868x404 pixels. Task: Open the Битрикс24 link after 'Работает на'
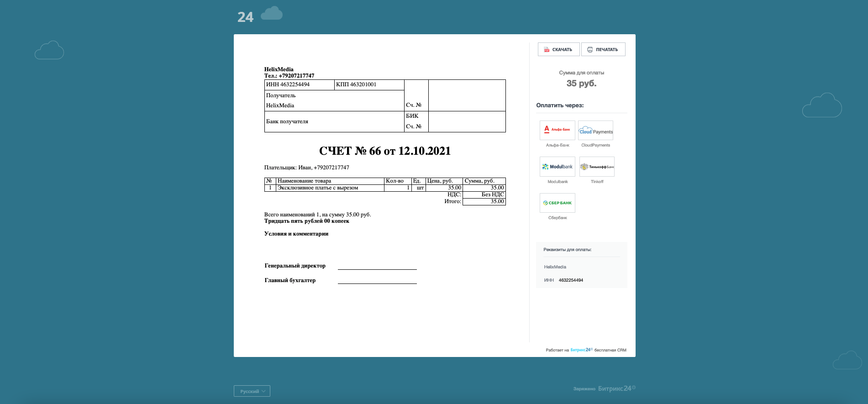click(581, 350)
